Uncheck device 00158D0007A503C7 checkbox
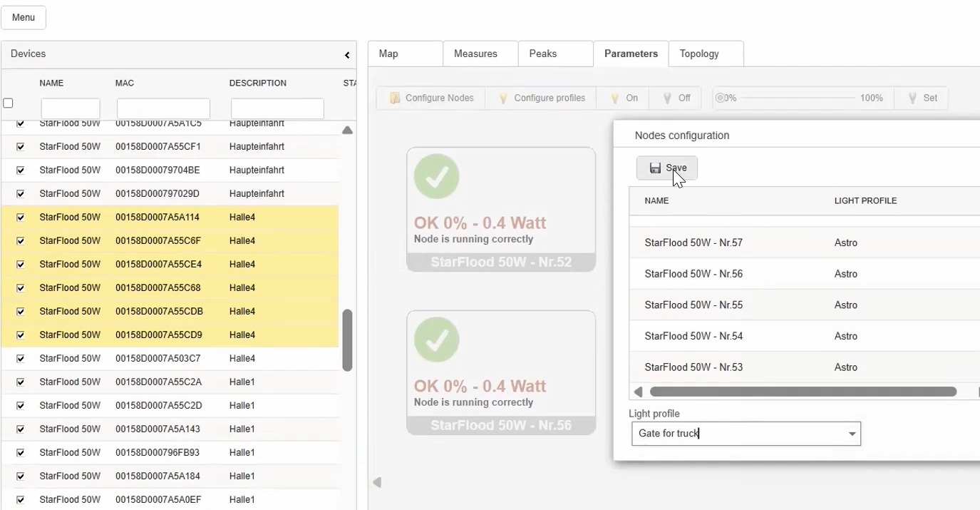Screen dimensions: 980x510 click(x=20, y=359)
